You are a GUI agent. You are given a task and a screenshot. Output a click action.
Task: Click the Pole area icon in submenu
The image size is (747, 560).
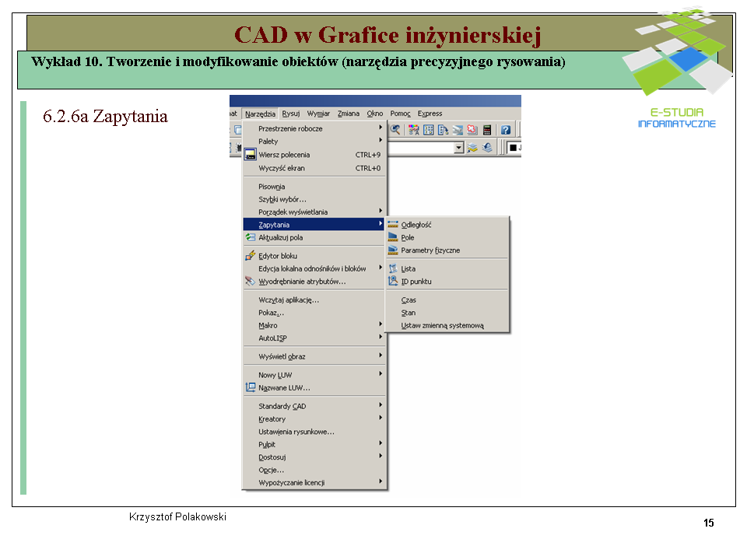coord(393,238)
